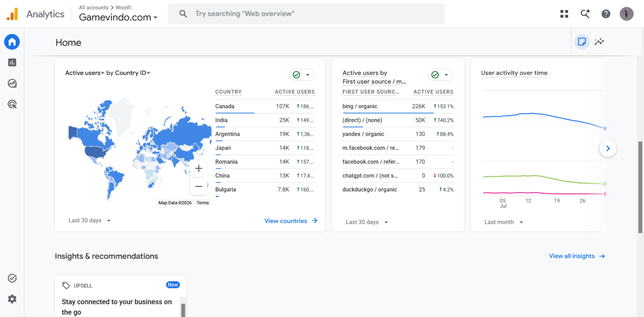This screenshot has height=317, width=644.
Task: Open the Advertising sidebar icon
Action: (12, 104)
